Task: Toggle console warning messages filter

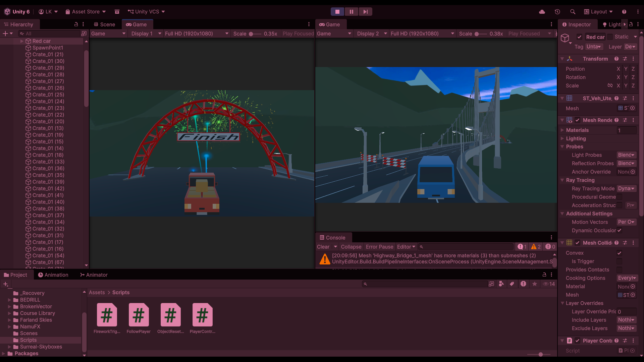Action: [x=536, y=247]
